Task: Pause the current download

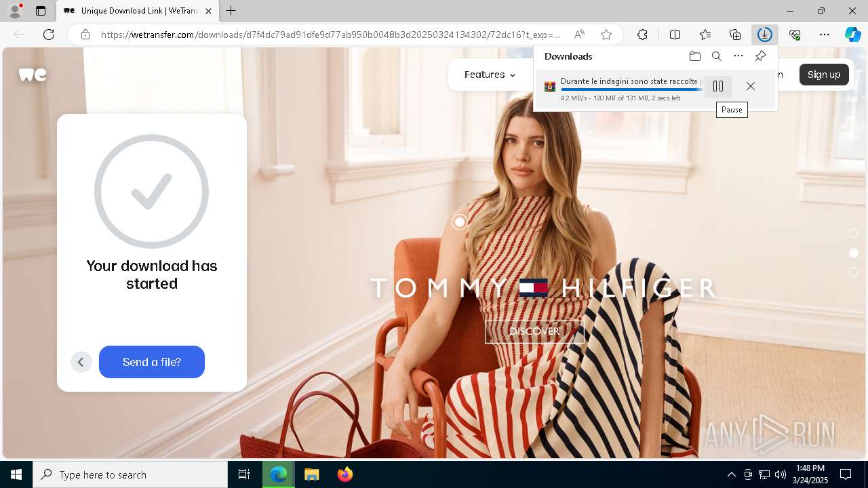Action: (x=718, y=86)
